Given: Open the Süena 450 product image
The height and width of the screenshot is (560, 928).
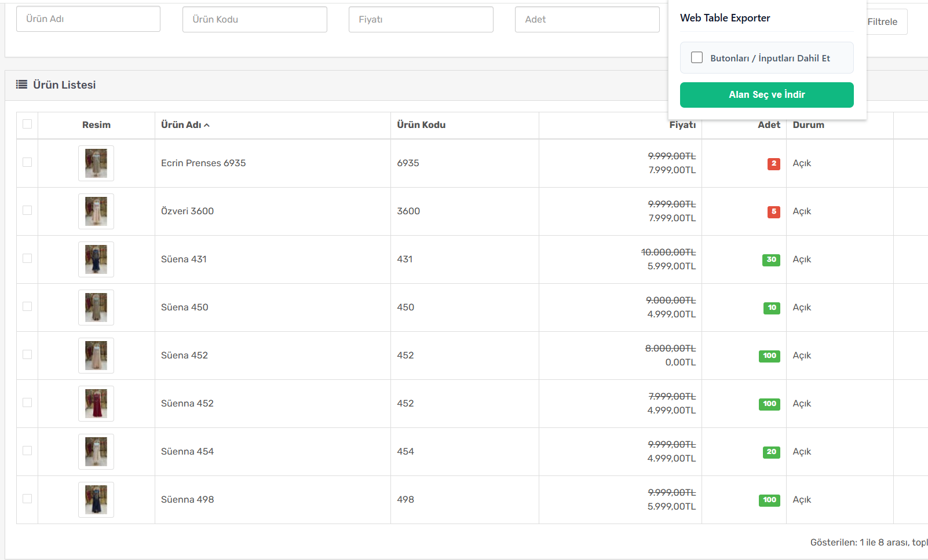Looking at the screenshot, I should [96, 308].
